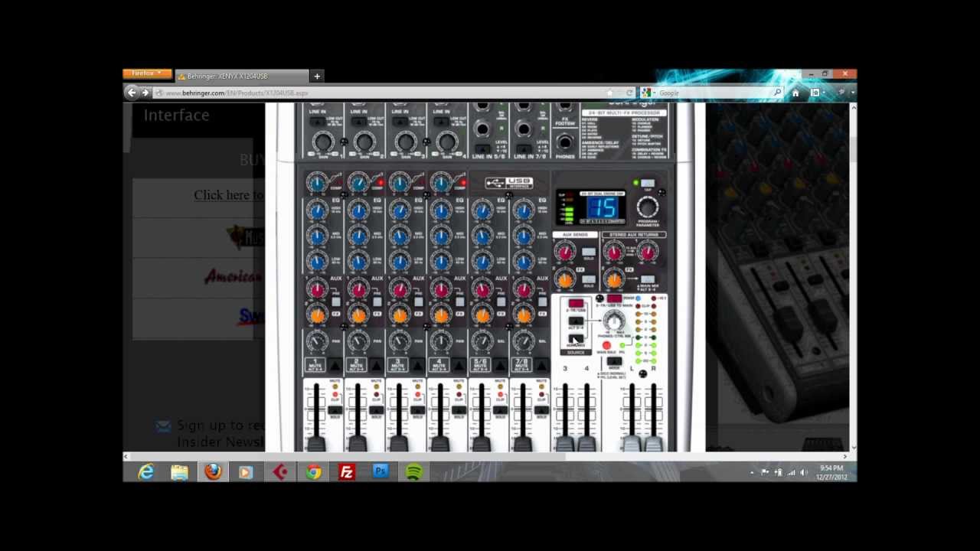Launch Google Chrome from the taskbar
Image resolution: width=980 pixels, height=551 pixels.
[x=314, y=472]
